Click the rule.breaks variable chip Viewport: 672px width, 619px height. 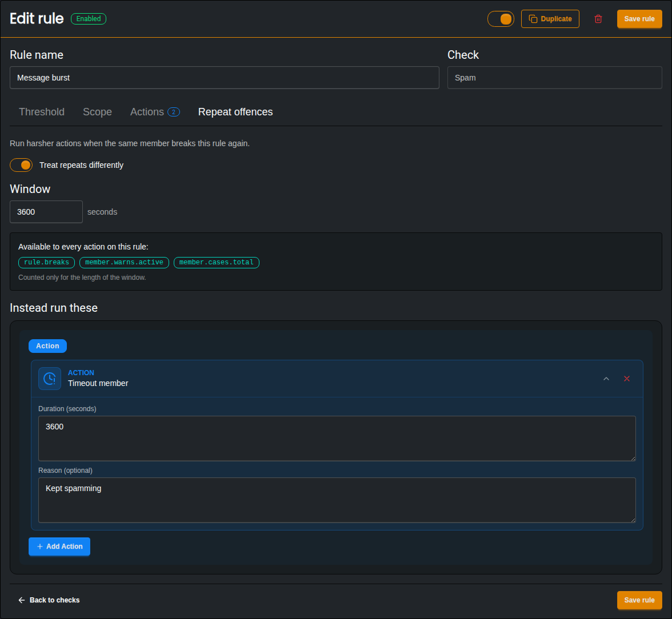coord(46,262)
